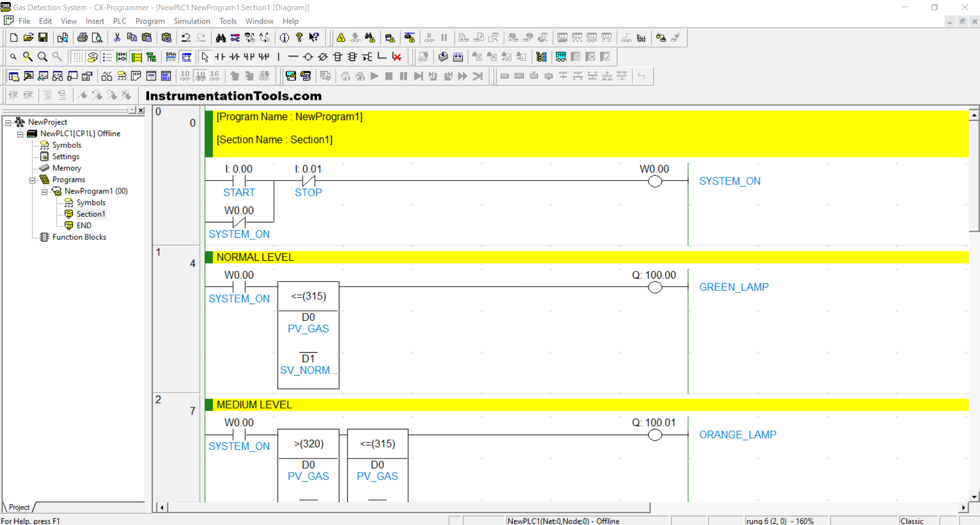Image resolution: width=980 pixels, height=525 pixels.
Task: Toggle the grid display button
Action: (x=78, y=57)
